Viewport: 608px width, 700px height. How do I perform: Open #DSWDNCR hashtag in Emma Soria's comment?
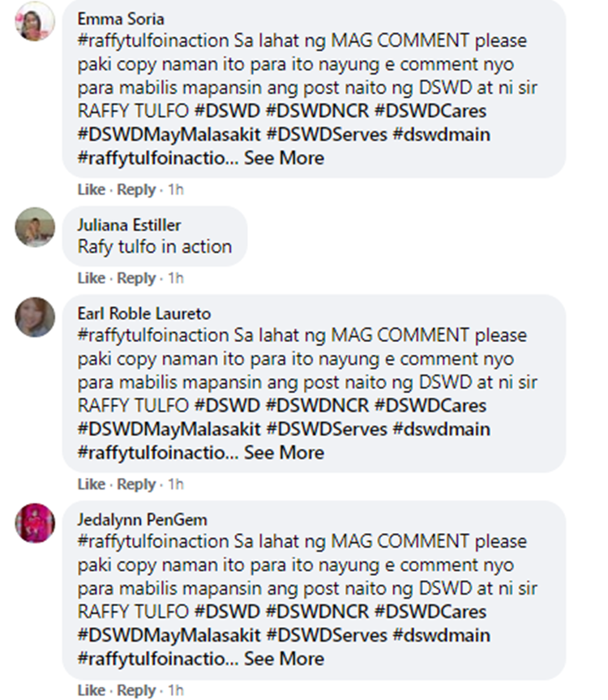(x=317, y=111)
